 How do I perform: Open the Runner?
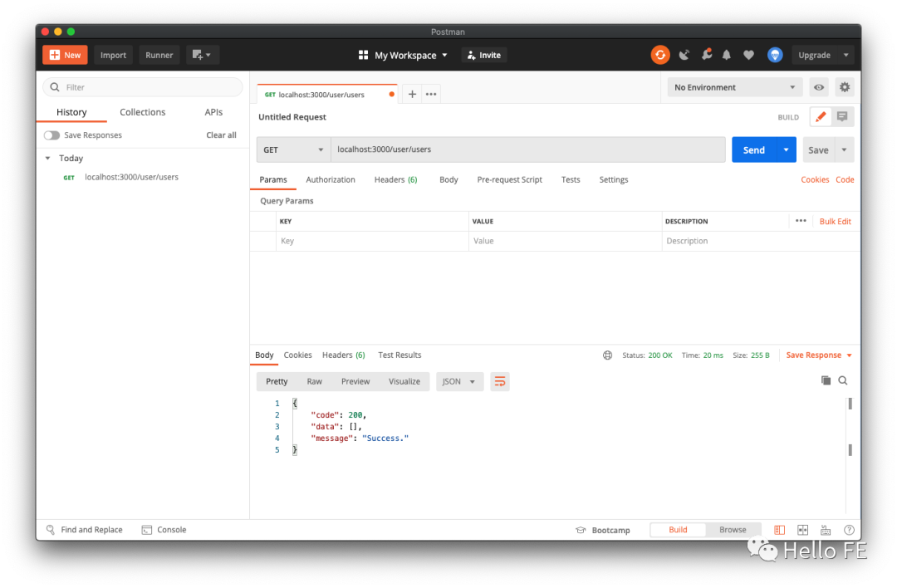(x=159, y=55)
